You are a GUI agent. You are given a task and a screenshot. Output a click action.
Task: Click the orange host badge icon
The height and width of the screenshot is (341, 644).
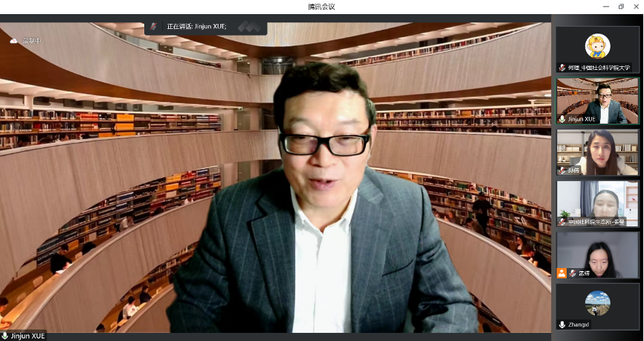(561, 273)
